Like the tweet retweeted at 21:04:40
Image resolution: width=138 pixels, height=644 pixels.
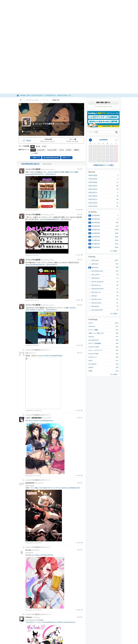(x=82, y=543)
